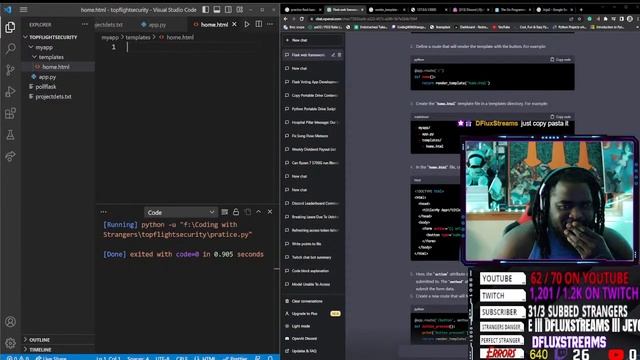
Task: Open the Manage gear icon in VS Code
Action: coord(10,343)
